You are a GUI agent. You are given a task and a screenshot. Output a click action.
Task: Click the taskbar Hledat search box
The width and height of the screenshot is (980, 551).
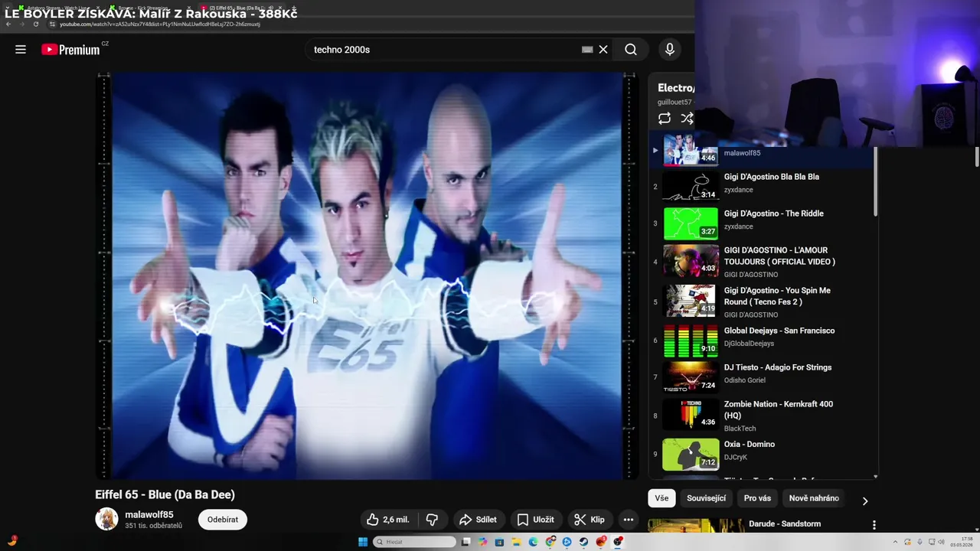(x=414, y=542)
